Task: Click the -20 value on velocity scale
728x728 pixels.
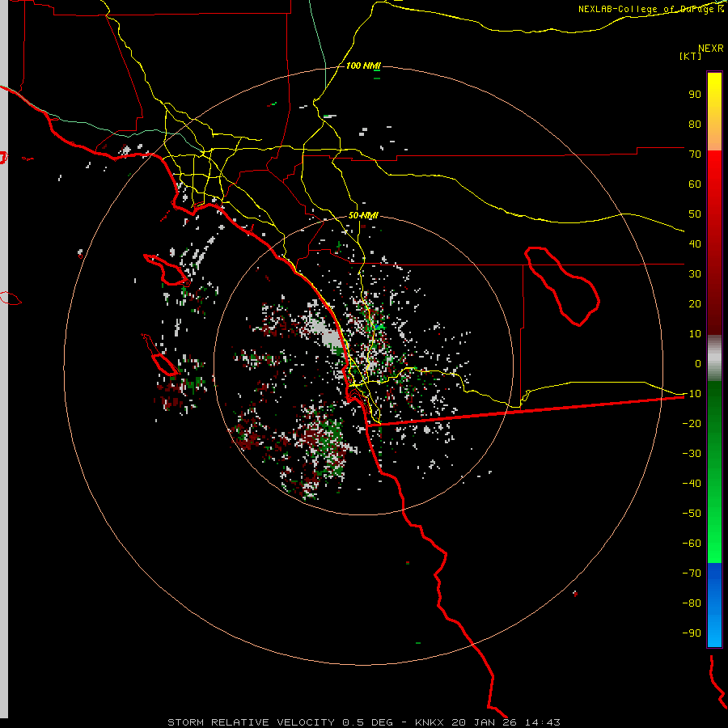Action: pyautogui.click(x=692, y=423)
